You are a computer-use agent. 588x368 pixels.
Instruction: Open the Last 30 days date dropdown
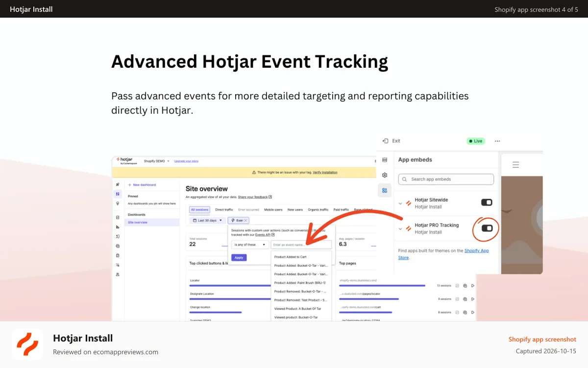[x=208, y=221]
